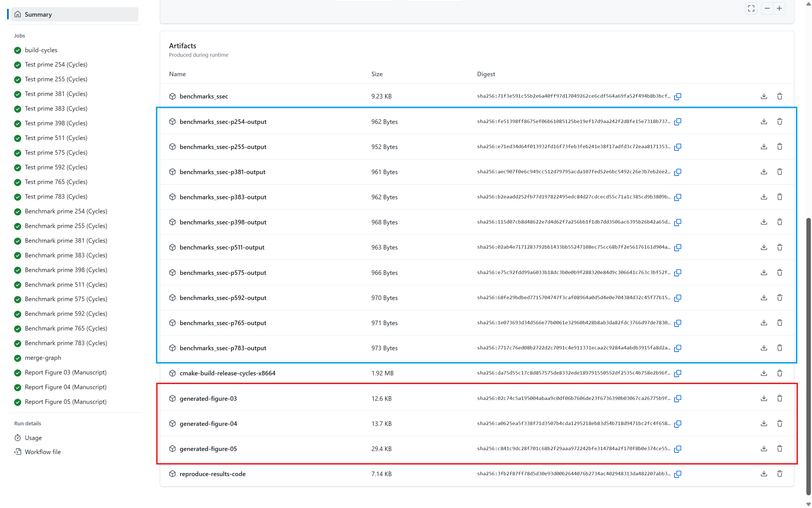Select the 1.92 MB size value
The height and width of the screenshot is (508, 812).
382,373
